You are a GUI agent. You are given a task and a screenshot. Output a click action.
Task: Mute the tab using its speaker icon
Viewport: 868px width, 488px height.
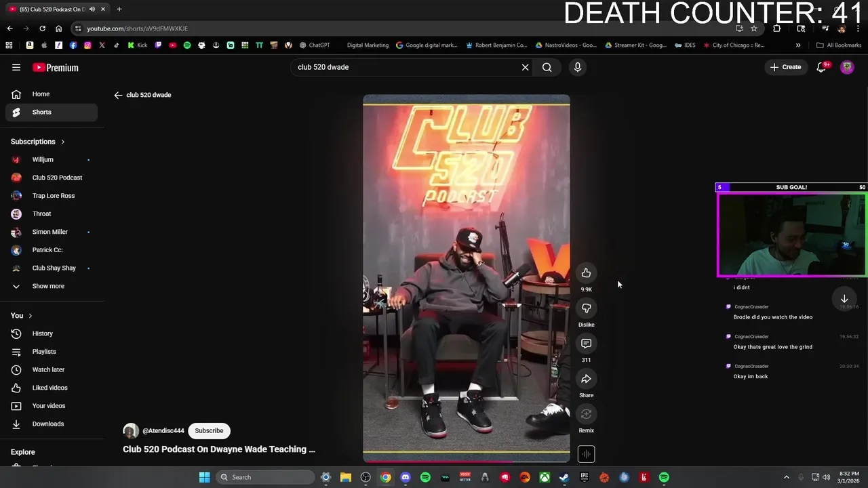click(x=92, y=9)
